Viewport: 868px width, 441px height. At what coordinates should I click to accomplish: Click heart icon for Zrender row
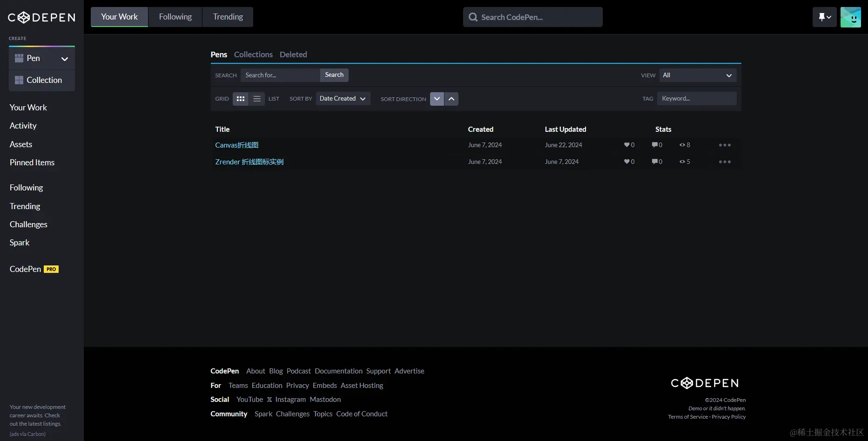(x=626, y=162)
